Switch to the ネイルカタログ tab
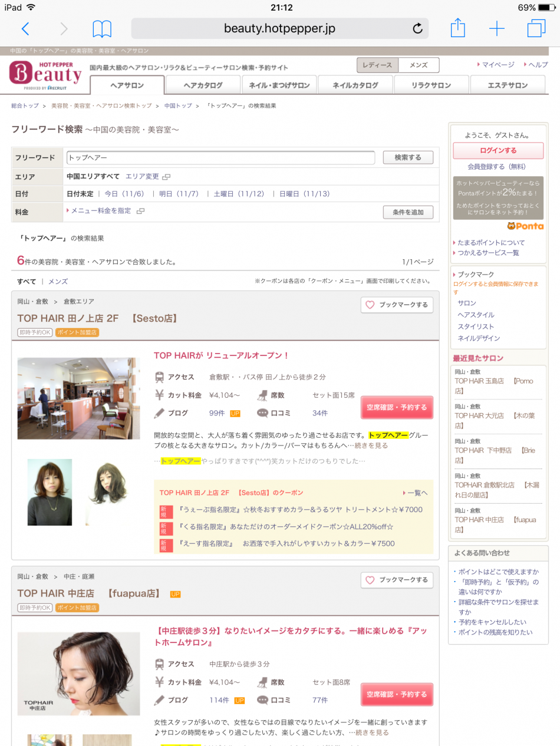The height and width of the screenshot is (746, 560). pyautogui.click(x=355, y=85)
